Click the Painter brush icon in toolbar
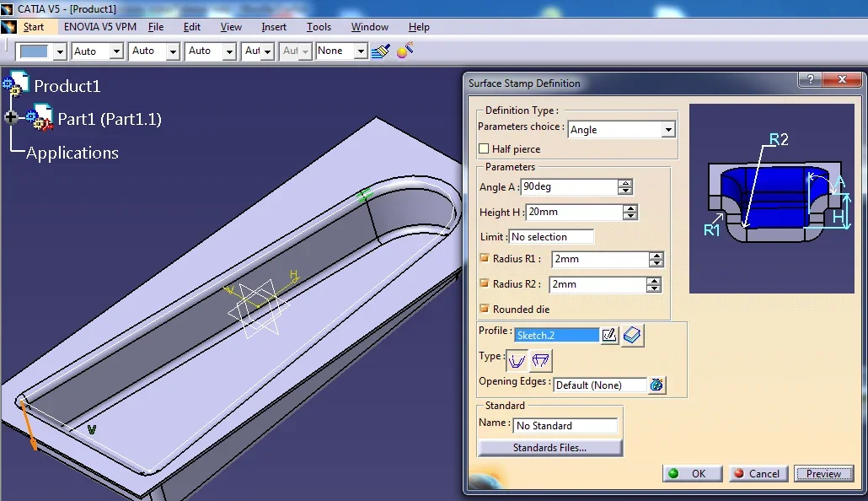Viewport: 868px width, 501px height. point(381,51)
